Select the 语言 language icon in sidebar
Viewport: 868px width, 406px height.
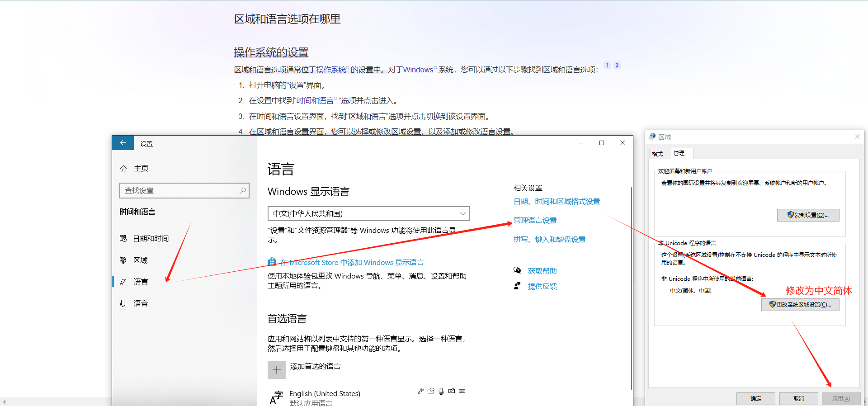(x=123, y=282)
